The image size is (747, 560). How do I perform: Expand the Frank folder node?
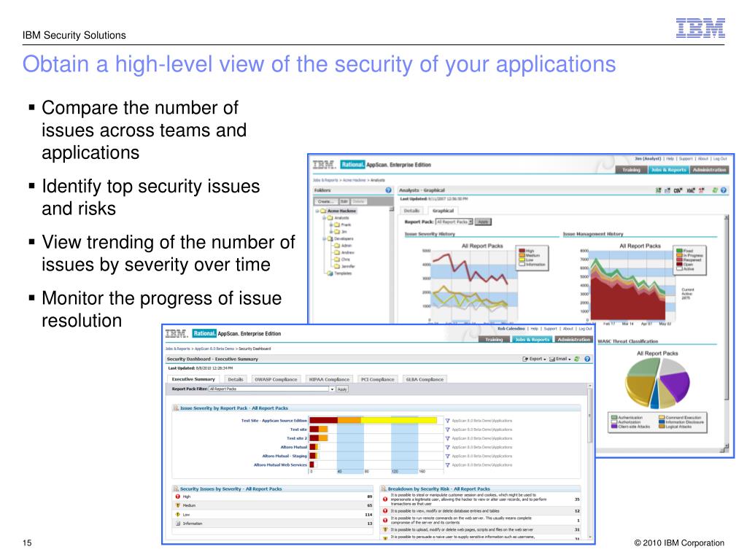(x=330, y=225)
